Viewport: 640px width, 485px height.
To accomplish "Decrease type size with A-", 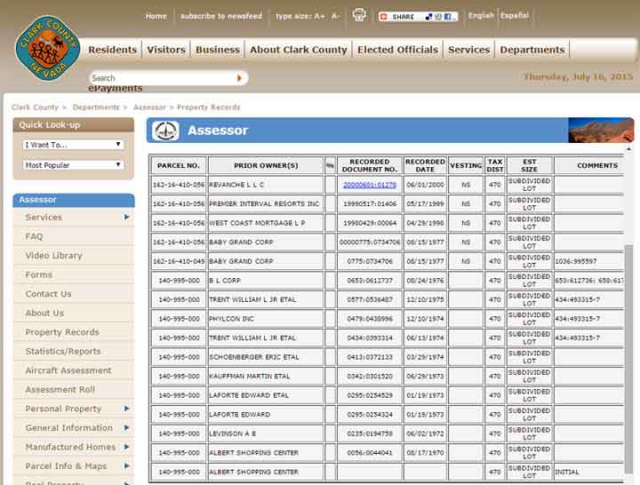I will 336,16.
